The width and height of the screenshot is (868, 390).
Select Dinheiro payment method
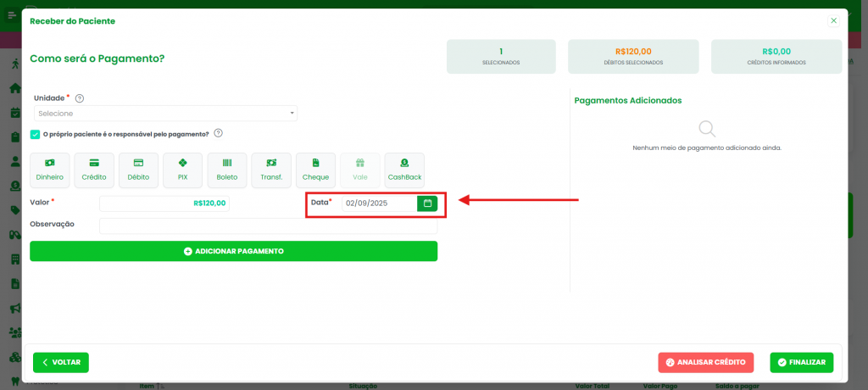pyautogui.click(x=50, y=170)
